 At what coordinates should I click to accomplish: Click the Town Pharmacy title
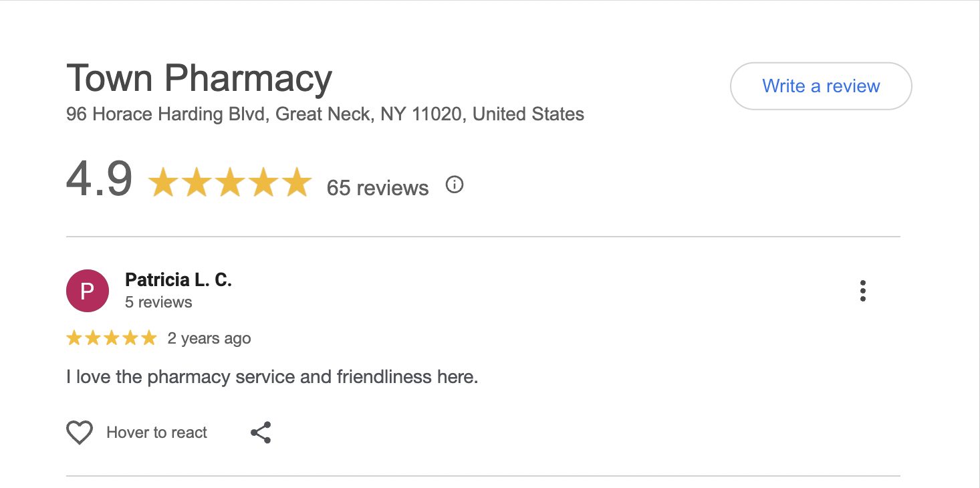coord(199,78)
